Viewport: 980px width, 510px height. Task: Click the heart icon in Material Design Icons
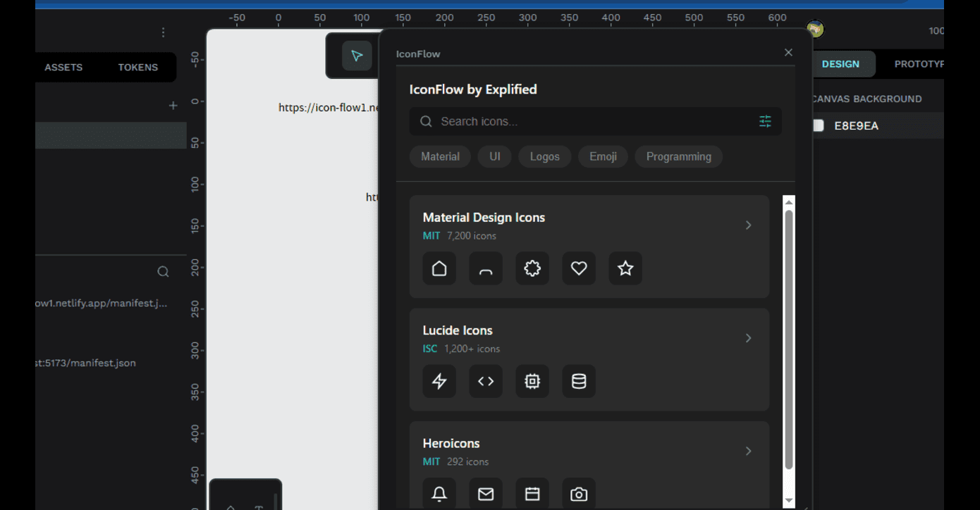(579, 268)
